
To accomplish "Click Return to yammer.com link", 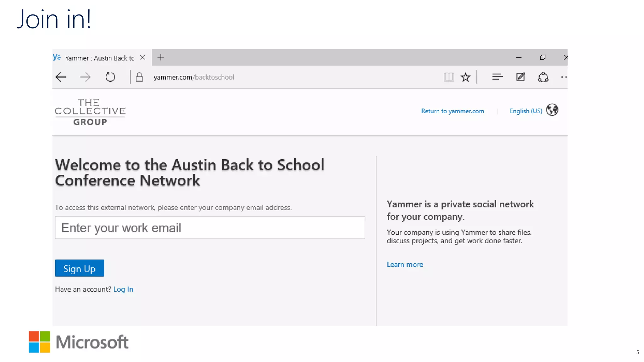I will point(452,111).
